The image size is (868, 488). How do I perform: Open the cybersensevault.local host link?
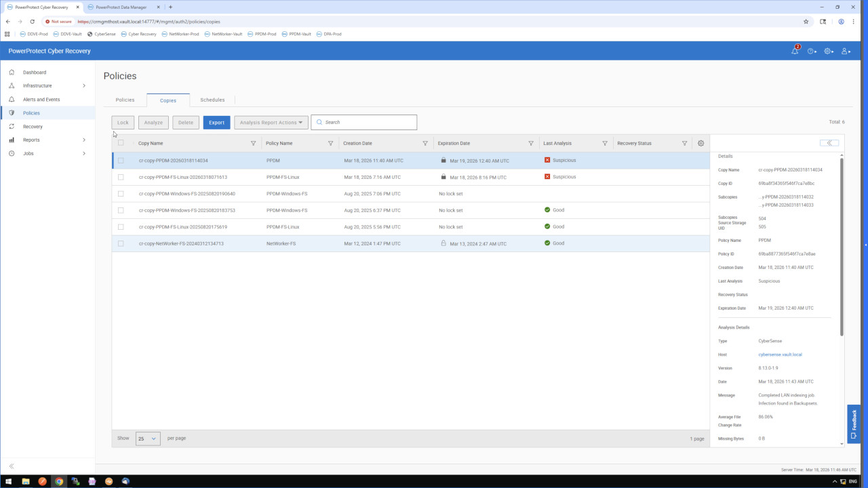[780, 354]
